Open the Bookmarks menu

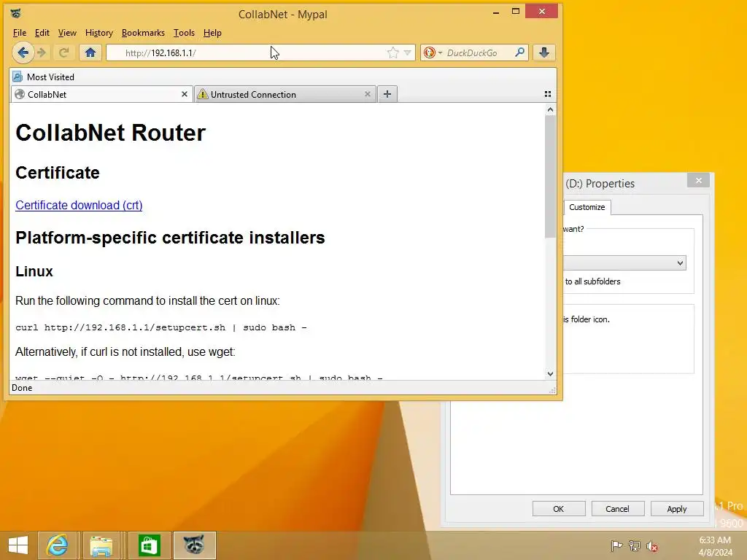pos(143,33)
